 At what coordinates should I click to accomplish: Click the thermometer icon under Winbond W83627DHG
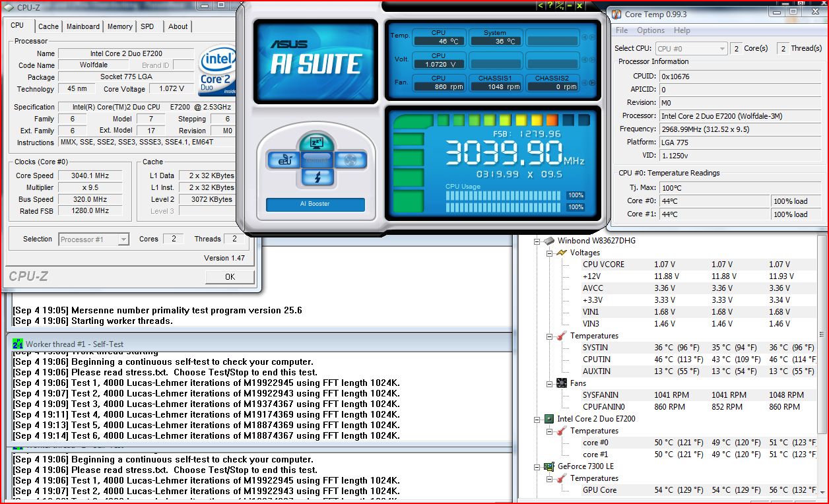click(562, 336)
